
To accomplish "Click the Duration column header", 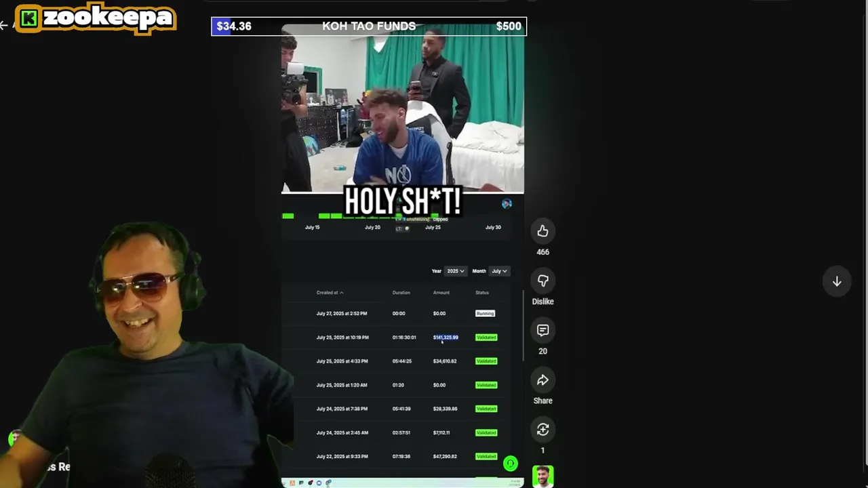I will 401,293.
